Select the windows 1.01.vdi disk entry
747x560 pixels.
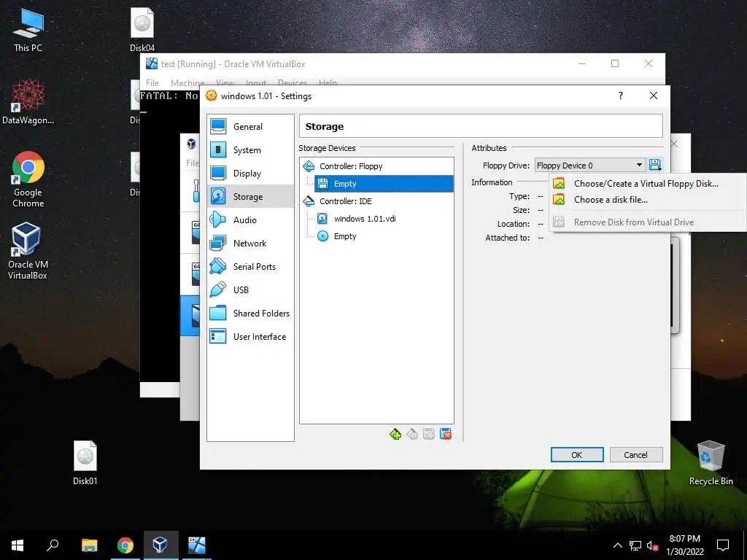[x=384, y=219]
